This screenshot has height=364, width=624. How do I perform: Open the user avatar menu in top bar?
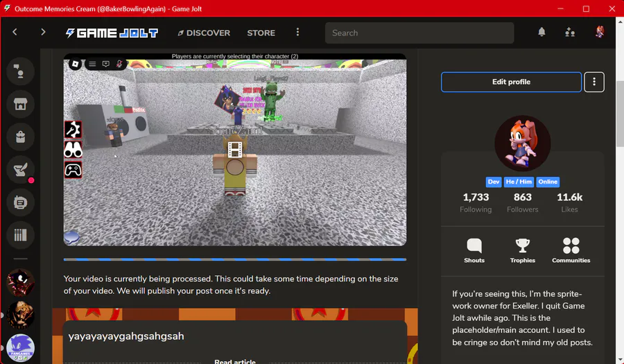point(599,32)
